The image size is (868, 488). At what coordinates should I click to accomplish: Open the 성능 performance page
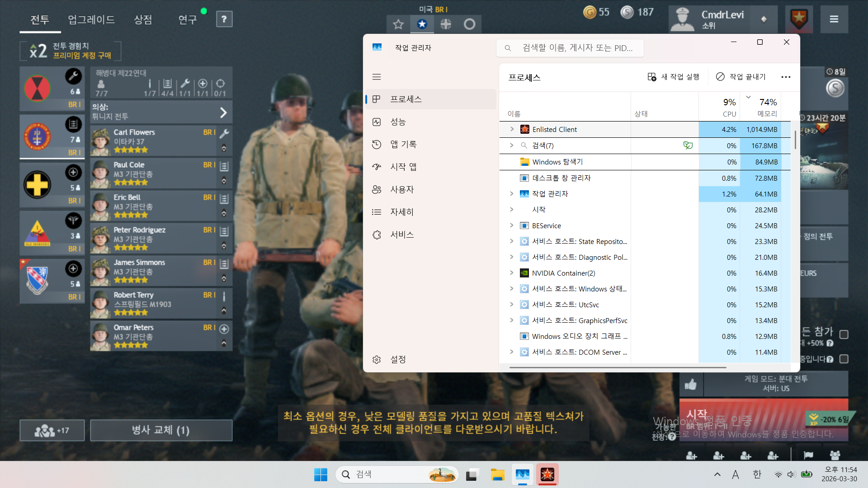coord(398,122)
